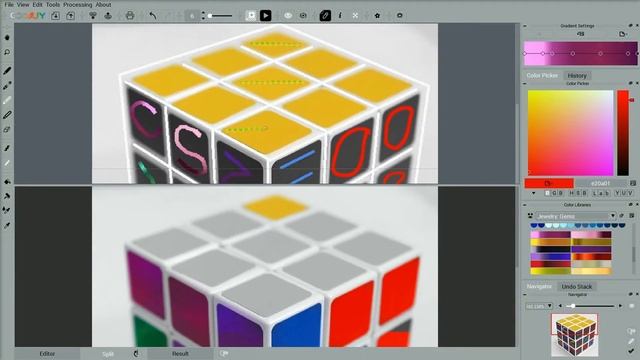The width and height of the screenshot is (640, 360).
Task: Click the vertical red hue strip
Action: tap(623, 133)
